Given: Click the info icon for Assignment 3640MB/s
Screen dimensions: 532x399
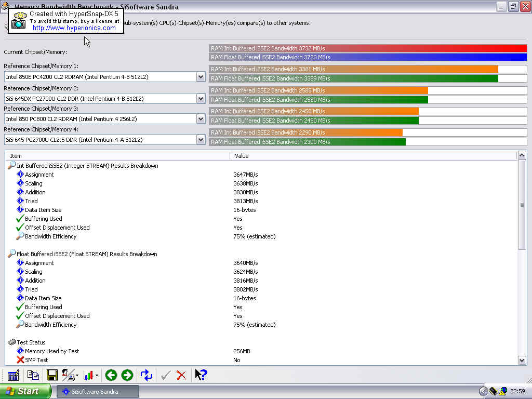Looking at the screenshot, I should (20, 262).
